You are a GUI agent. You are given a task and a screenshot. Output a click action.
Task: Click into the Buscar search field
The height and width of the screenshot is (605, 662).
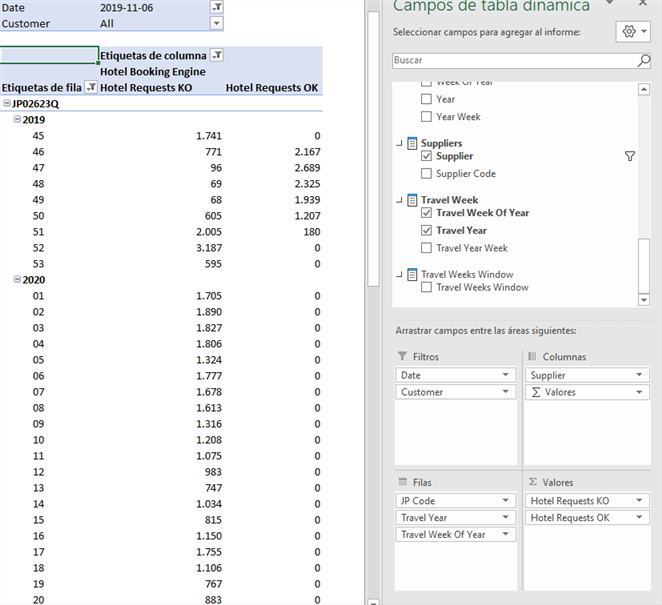(510, 61)
